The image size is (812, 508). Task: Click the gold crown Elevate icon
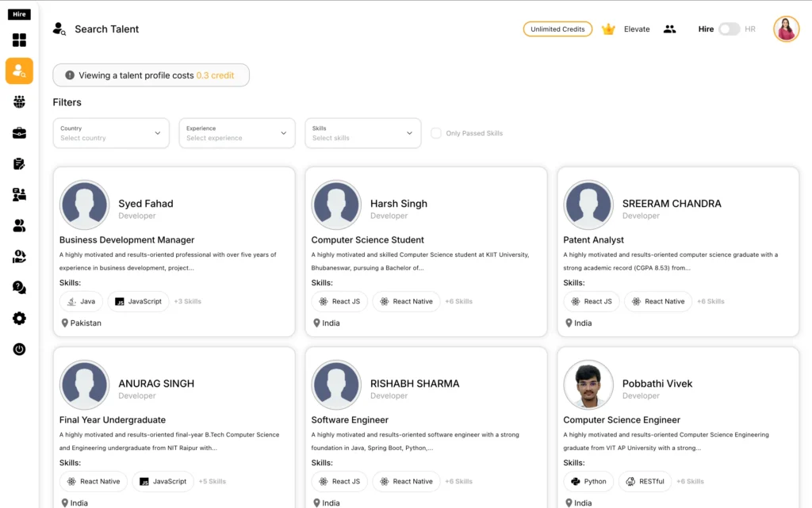(x=608, y=29)
